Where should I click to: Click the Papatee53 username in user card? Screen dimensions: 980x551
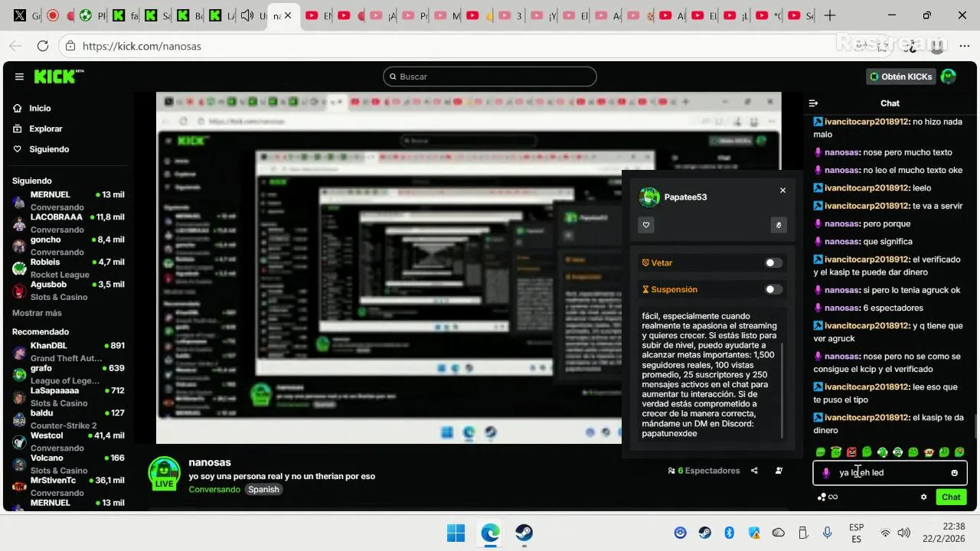[685, 197]
